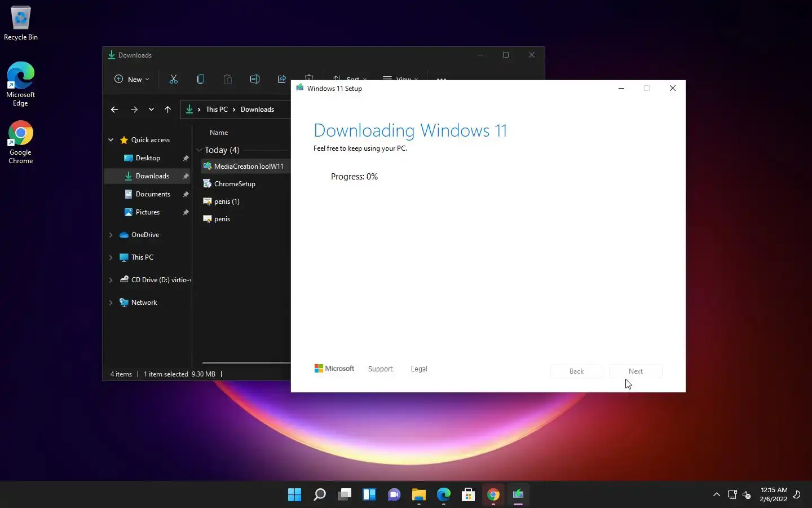This screenshot has height=508, width=812.
Task: Click the pin icon next to Pictures
Action: point(186,212)
